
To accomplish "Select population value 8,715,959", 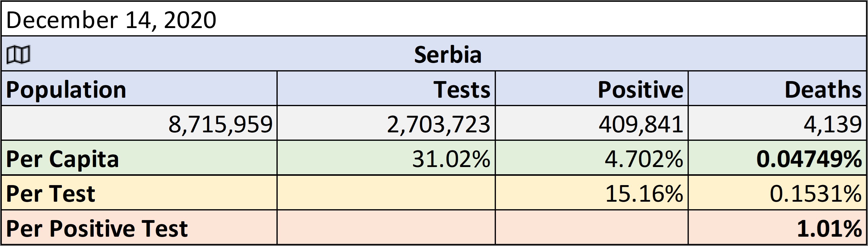I will click(139, 123).
